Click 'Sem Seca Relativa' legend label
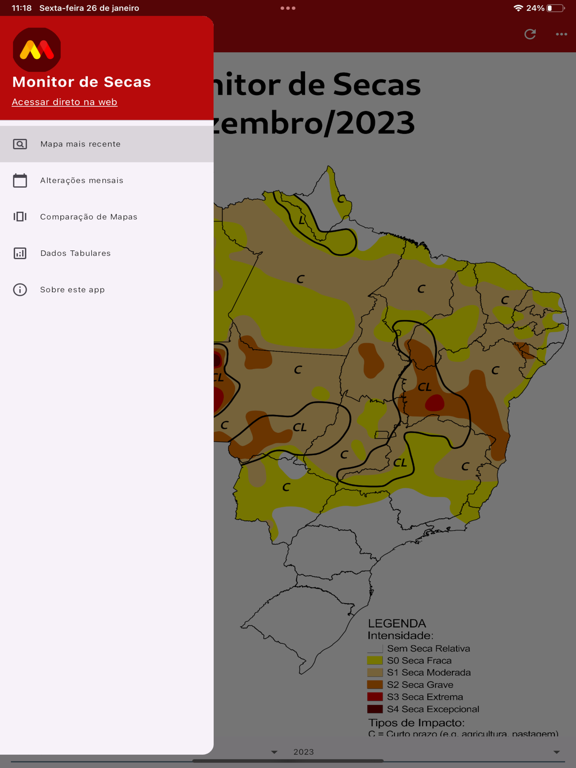The height and width of the screenshot is (768, 576). tap(429, 648)
